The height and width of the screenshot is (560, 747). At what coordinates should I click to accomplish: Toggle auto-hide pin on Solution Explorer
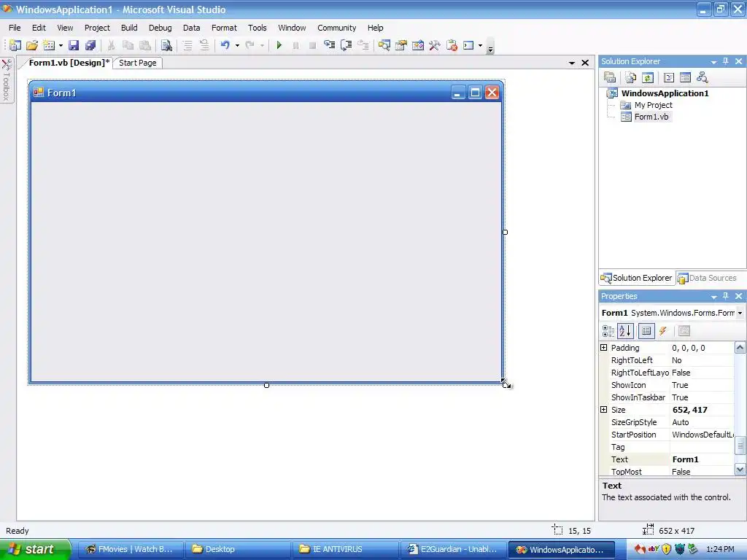pos(726,61)
